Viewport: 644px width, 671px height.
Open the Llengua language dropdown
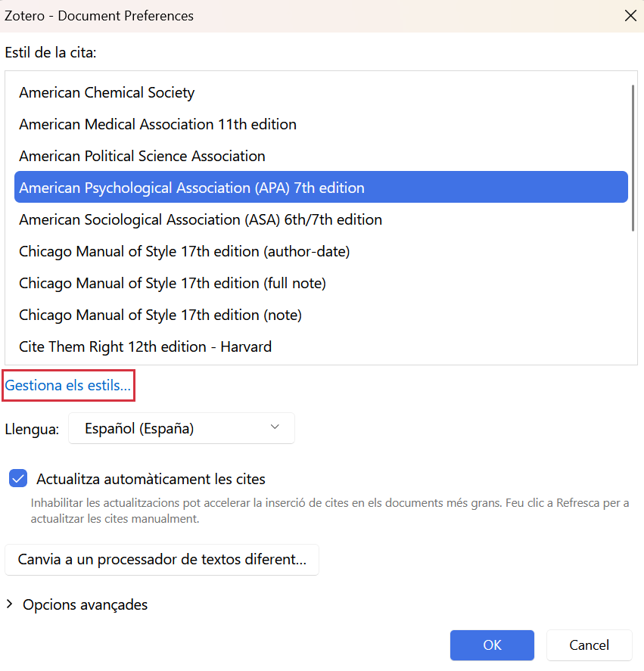(x=182, y=428)
